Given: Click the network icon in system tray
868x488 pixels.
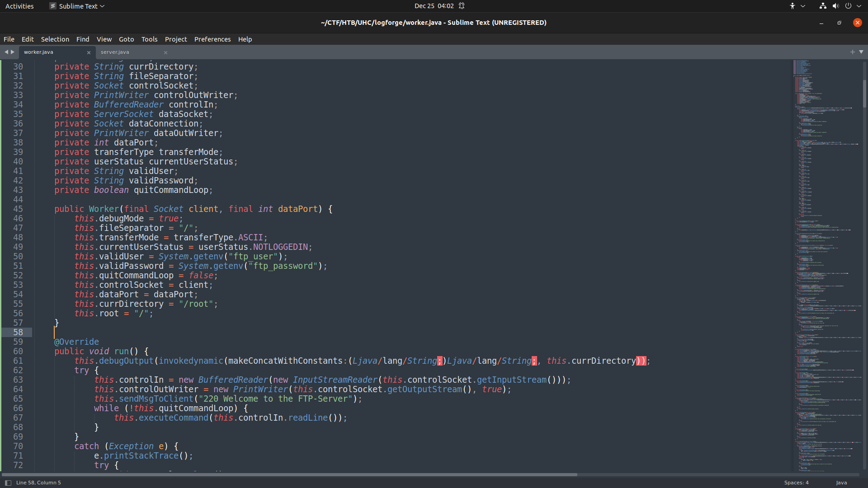Looking at the screenshot, I should tap(823, 6).
